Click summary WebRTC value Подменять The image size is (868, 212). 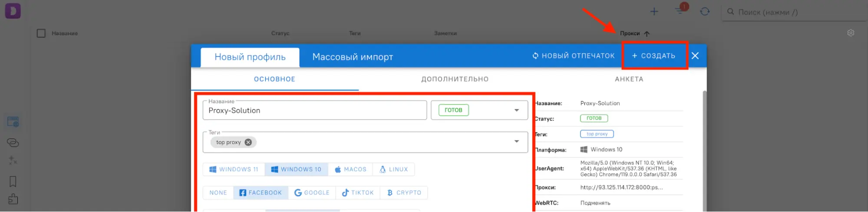(595, 203)
